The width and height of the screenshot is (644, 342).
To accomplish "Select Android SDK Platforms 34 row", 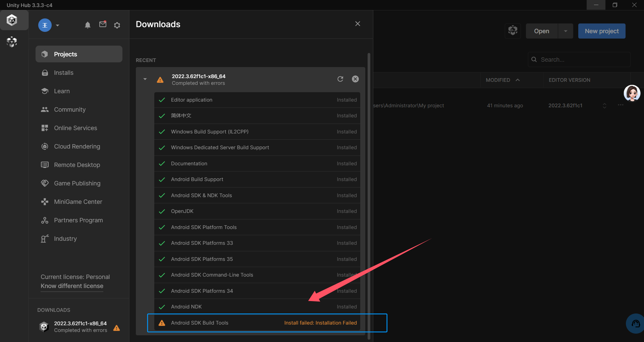I will [x=257, y=291].
